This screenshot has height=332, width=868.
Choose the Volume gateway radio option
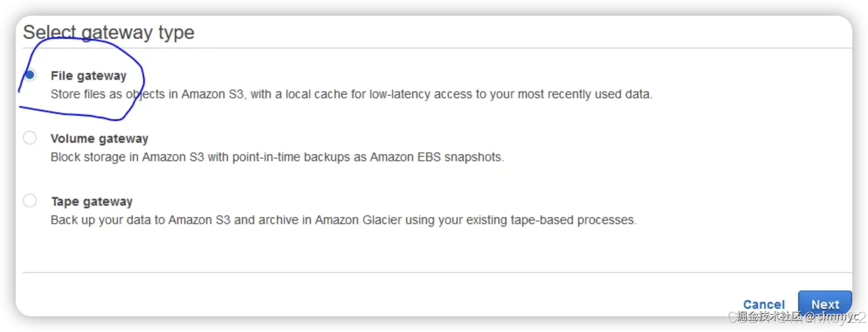[x=30, y=138]
